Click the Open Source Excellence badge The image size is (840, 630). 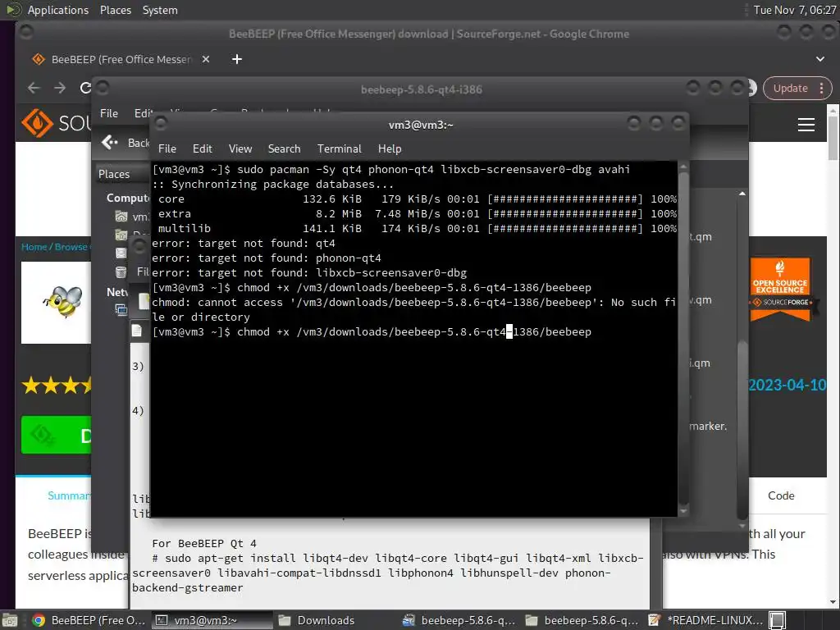(780, 290)
